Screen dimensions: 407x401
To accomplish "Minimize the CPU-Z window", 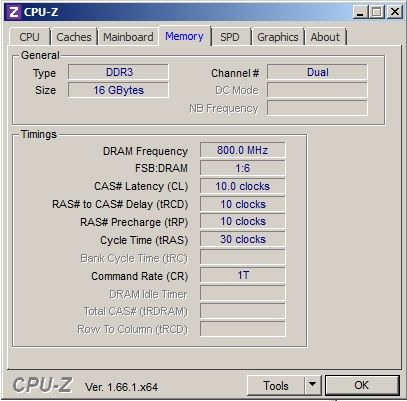I will pyautogui.click(x=361, y=12).
